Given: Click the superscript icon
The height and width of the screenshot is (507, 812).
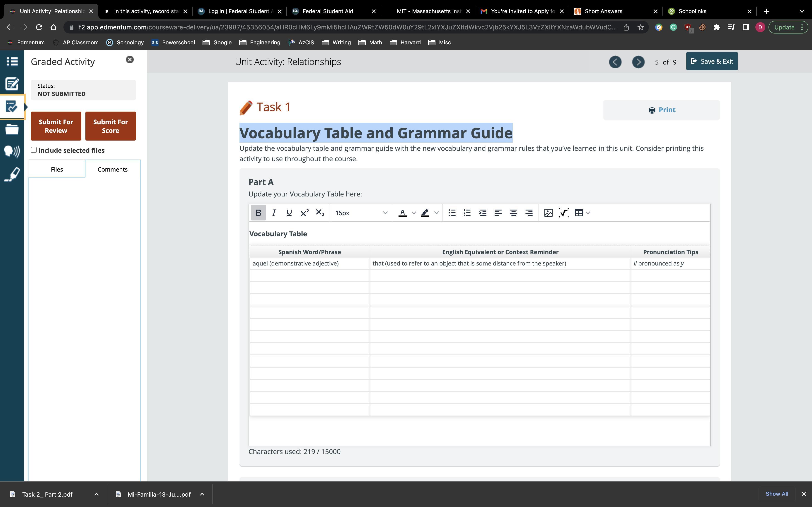Looking at the screenshot, I should (x=304, y=213).
